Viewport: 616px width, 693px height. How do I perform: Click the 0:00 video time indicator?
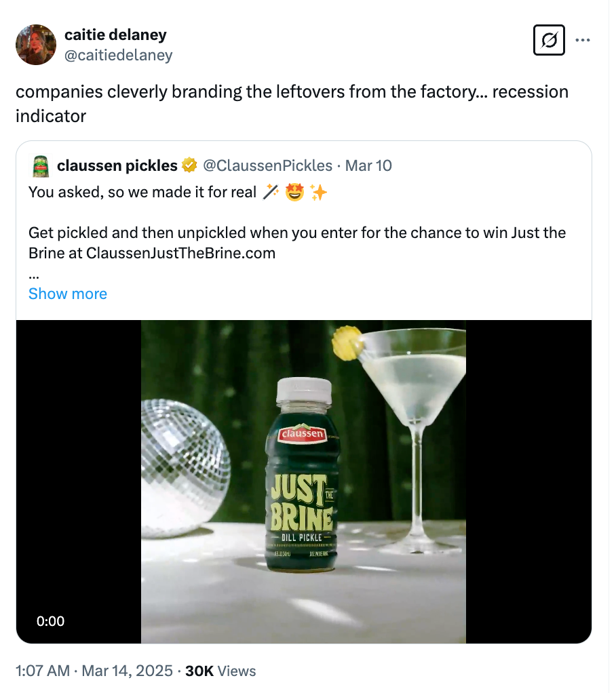point(51,620)
